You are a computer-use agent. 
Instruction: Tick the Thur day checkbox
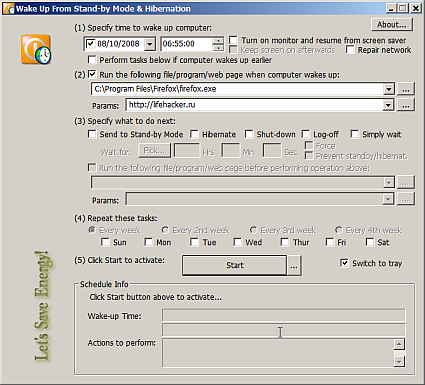[285, 242]
